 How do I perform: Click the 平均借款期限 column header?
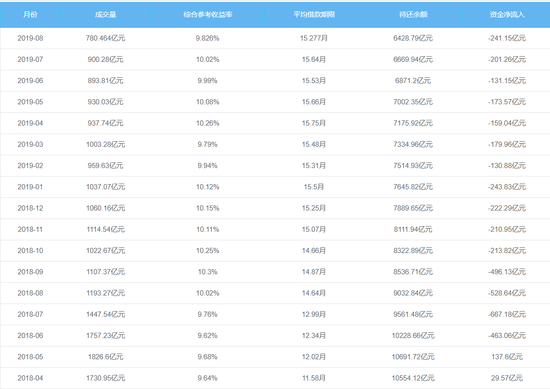[314, 14]
